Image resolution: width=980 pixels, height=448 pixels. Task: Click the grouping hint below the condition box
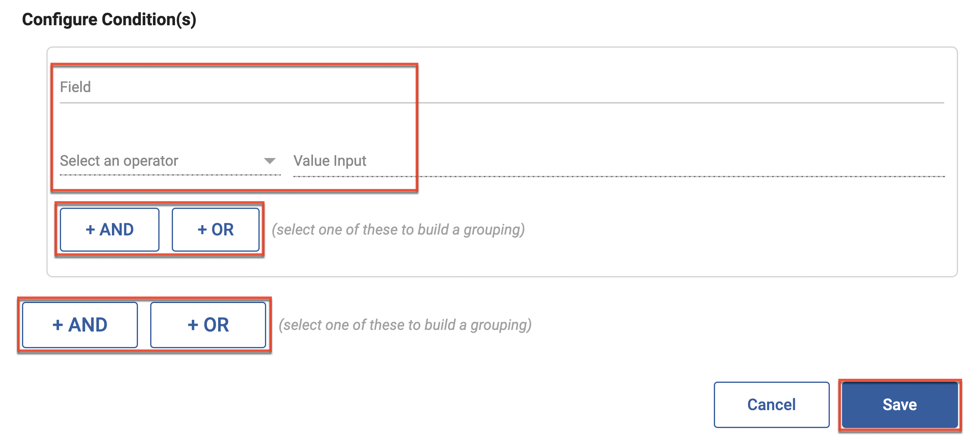click(405, 325)
